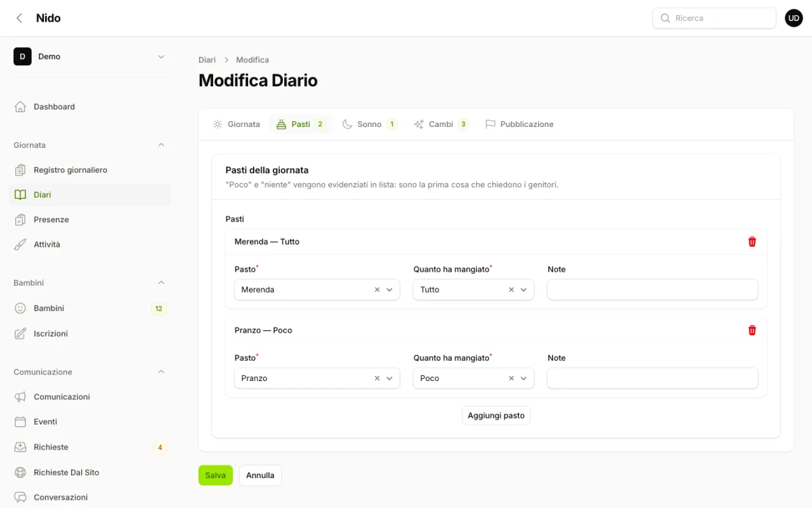The image size is (812, 508).
Task: Open Diari in the sidebar
Action: [x=90, y=195]
